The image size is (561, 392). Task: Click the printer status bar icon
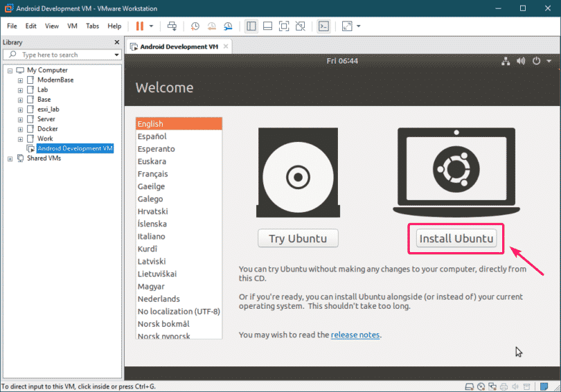click(504, 386)
